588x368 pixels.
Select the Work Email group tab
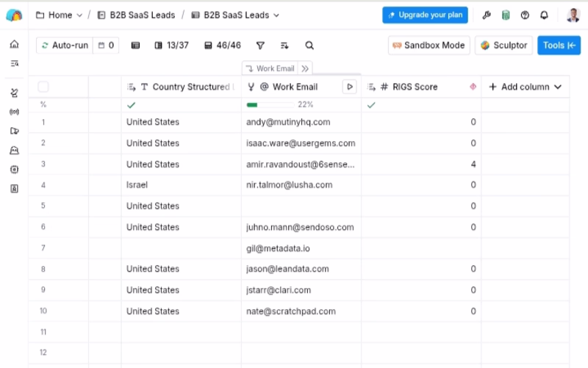(270, 68)
